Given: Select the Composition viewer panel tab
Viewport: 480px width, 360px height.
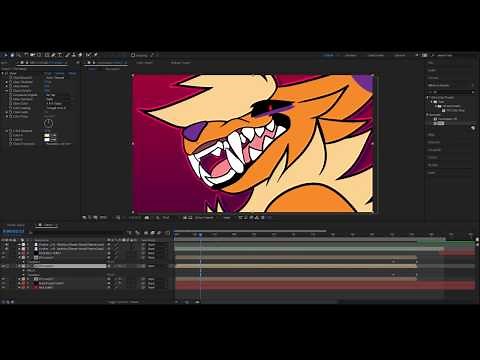Looking at the screenshot, I should coord(107,62).
